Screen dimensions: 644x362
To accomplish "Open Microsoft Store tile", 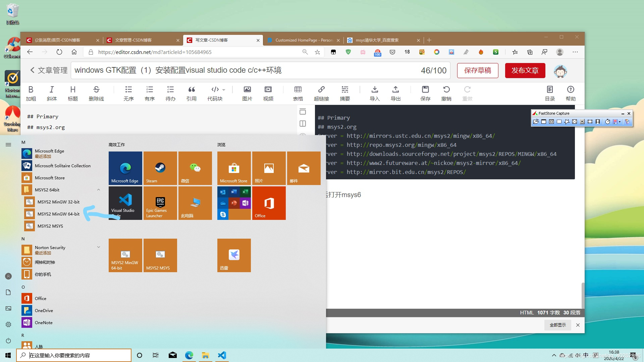I will (234, 168).
